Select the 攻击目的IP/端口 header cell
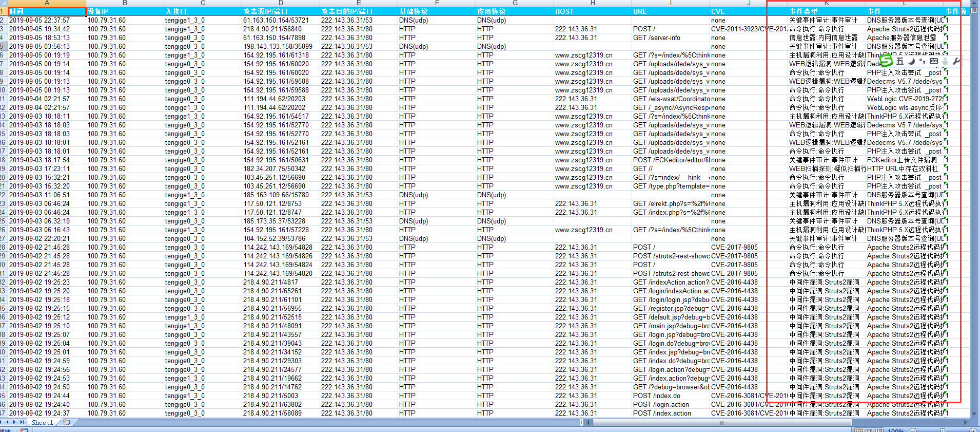The width and height of the screenshot is (980, 432). point(359,11)
